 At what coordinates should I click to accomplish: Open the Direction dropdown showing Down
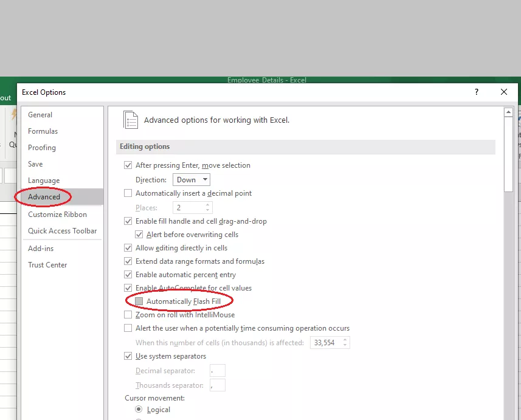191,180
